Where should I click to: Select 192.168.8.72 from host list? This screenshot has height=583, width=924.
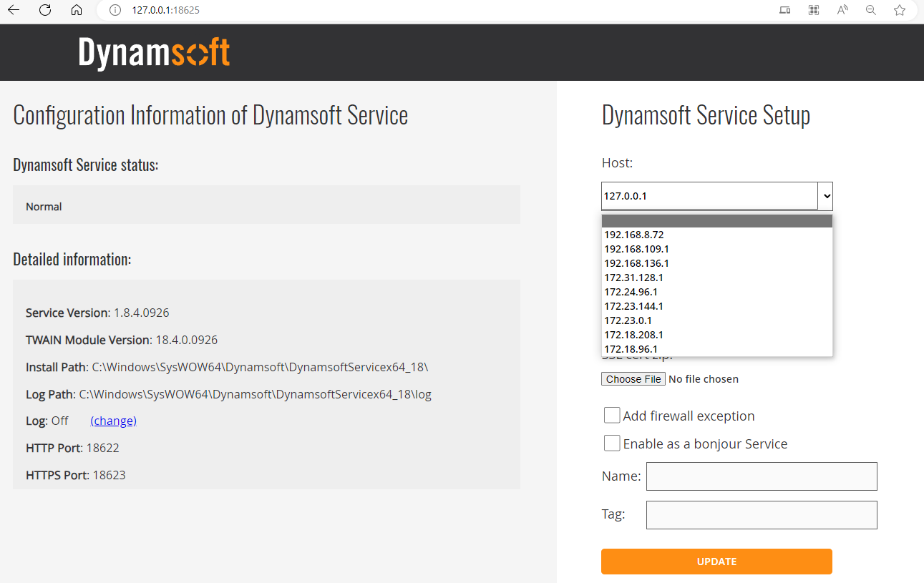click(634, 235)
